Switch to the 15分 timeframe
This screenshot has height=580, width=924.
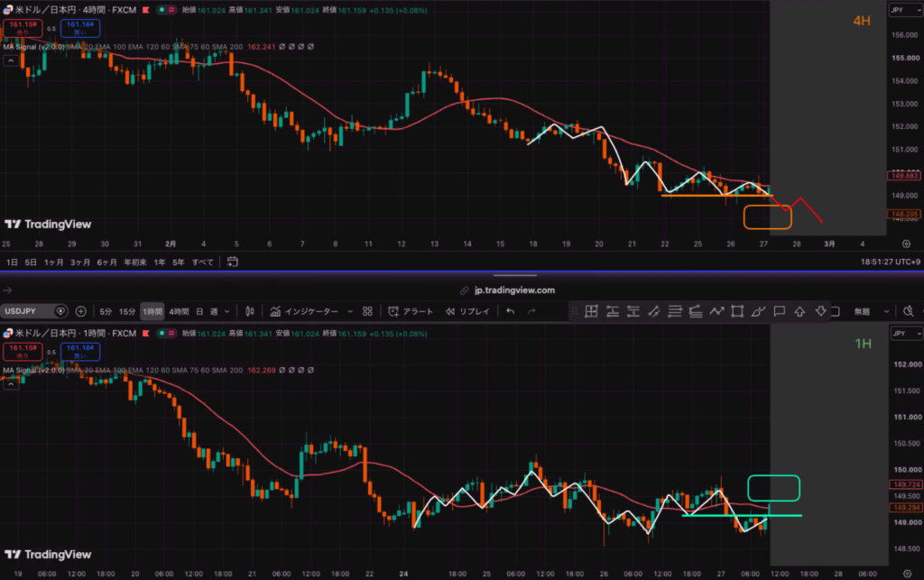[x=127, y=311]
